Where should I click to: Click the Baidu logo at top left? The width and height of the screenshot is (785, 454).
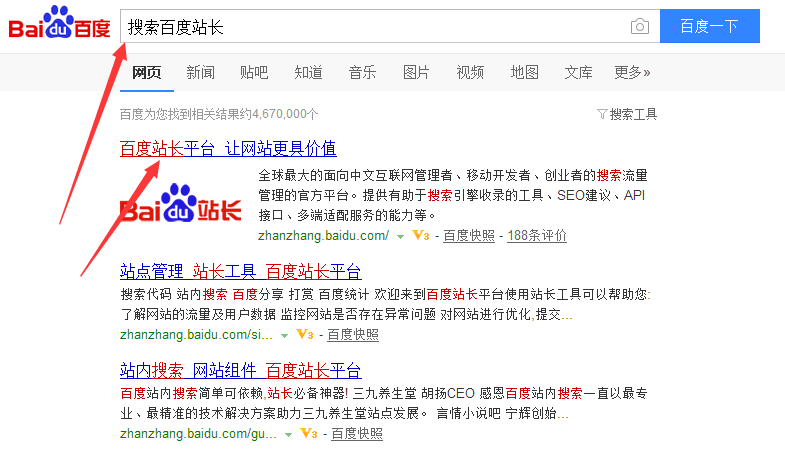(x=58, y=26)
